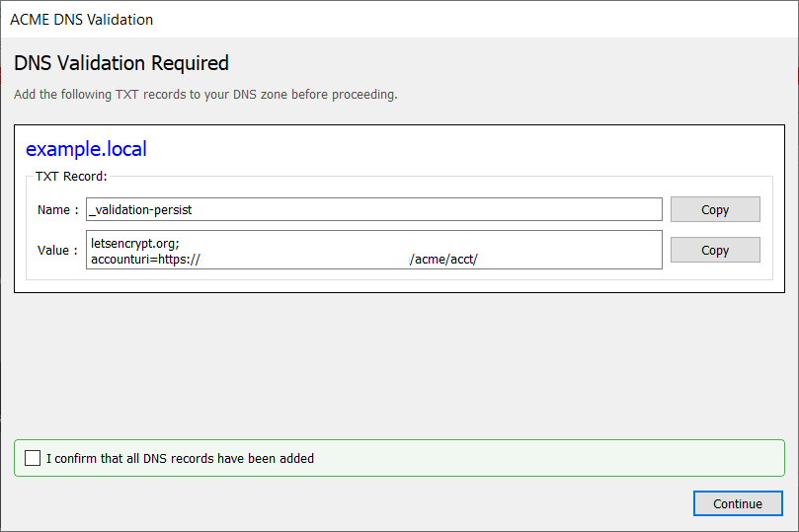Click the 'Add the following TXT records' instruction
The image size is (799, 532).
(x=205, y=95)
